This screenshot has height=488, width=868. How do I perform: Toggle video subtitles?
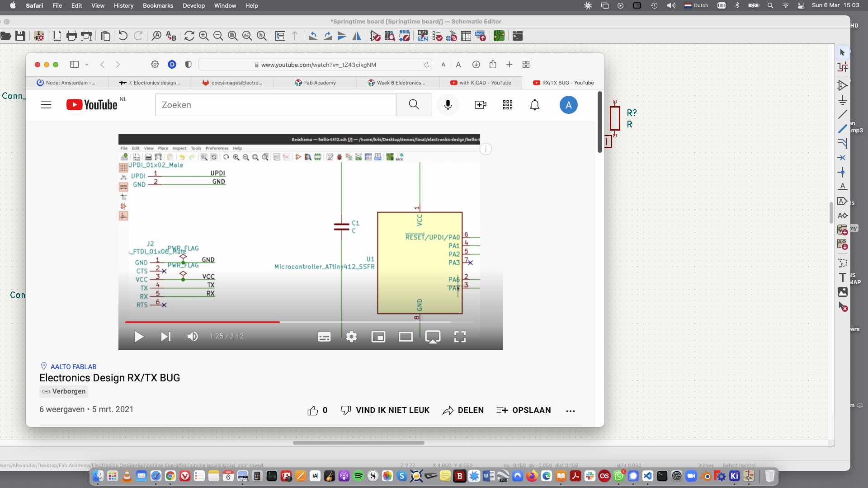click(324, 337)
